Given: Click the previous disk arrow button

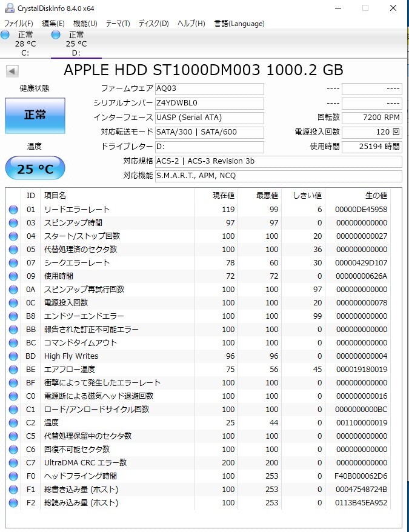Looking at the screenshot, I should pyautogui.click(x=12, y=71).
